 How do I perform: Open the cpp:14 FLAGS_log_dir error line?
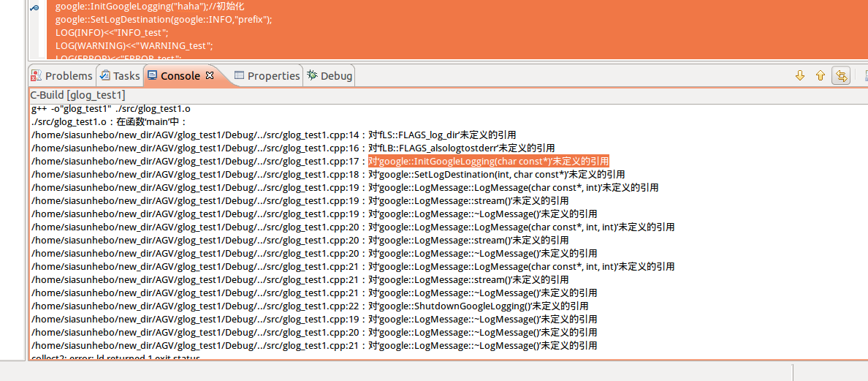[x=274, y=135]
